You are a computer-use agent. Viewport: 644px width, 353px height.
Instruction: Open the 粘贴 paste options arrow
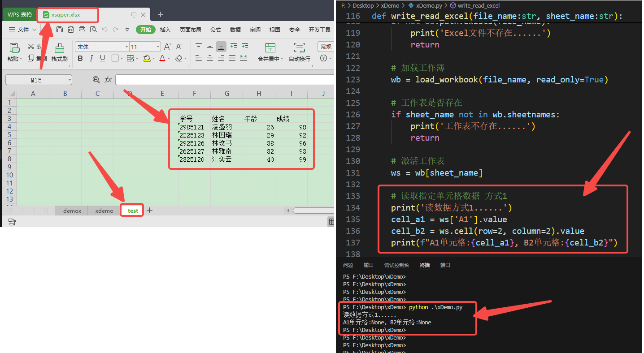click(x=21, y=59)
